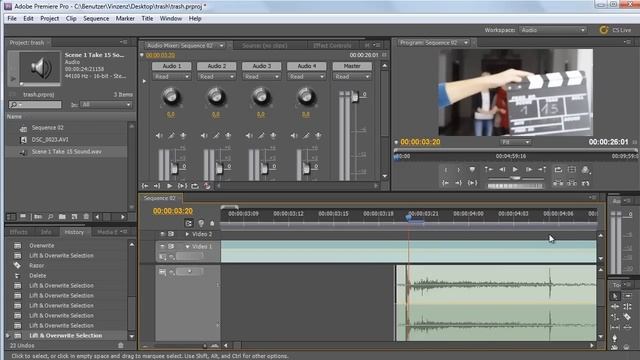The height and width of the screenshot is (360, 640).
Task: Click the Lift button in Program Monitor
Action: 558,183
